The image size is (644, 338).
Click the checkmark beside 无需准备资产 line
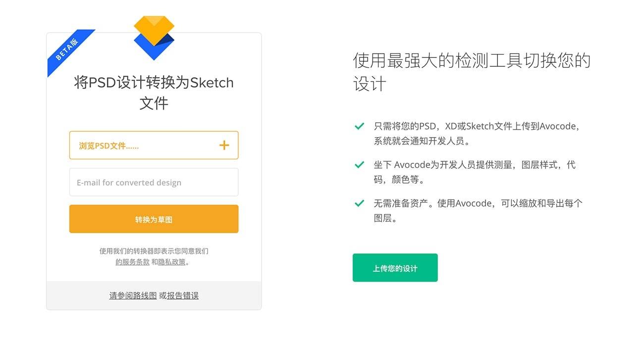pyautogui.click(x=360, y=203)
